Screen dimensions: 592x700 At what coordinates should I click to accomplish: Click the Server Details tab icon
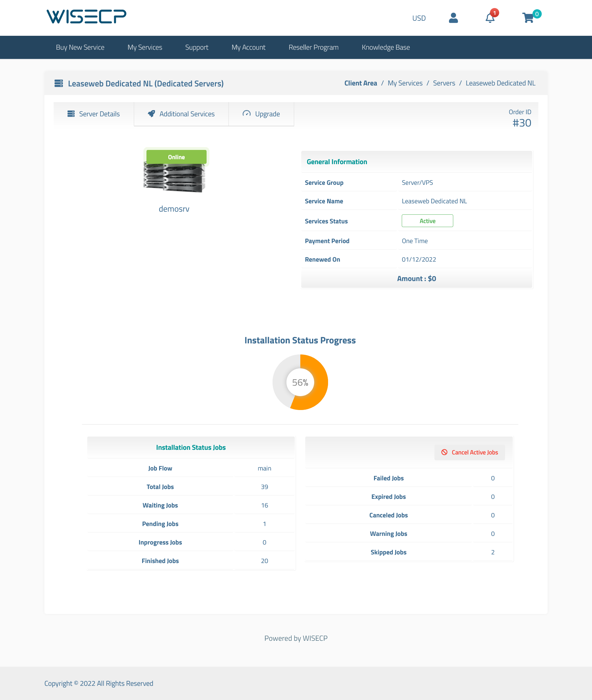71,114
